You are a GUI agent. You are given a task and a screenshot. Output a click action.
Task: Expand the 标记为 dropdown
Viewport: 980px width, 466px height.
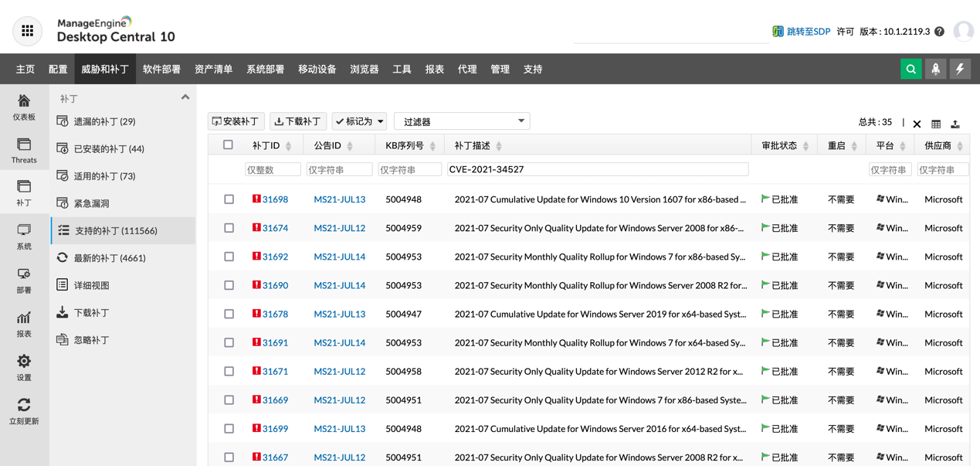coord(359,121)
